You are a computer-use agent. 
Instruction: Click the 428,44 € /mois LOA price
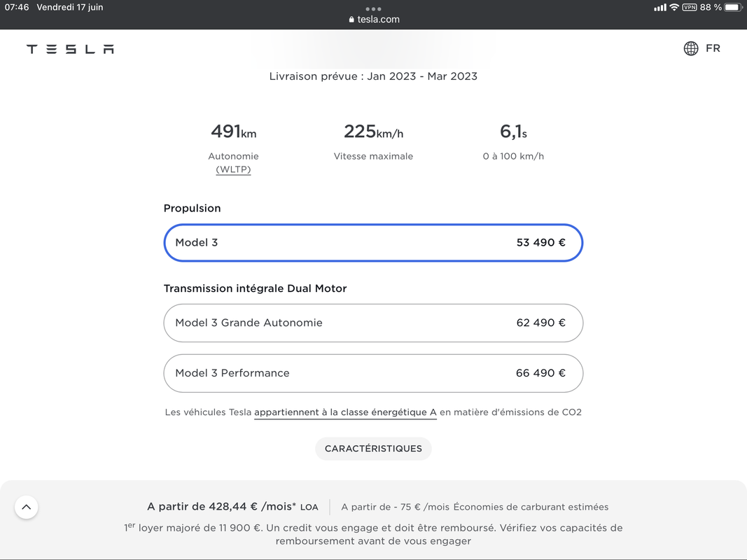[232, 507]
